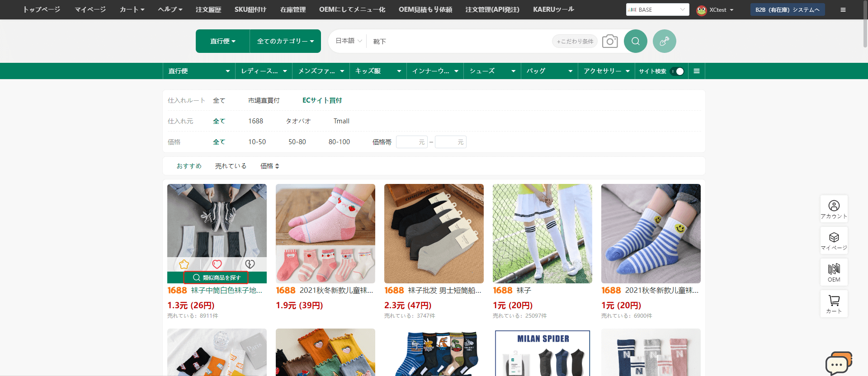
Task: Open the OEM sidebar icon
Action: tap(834, 272)
